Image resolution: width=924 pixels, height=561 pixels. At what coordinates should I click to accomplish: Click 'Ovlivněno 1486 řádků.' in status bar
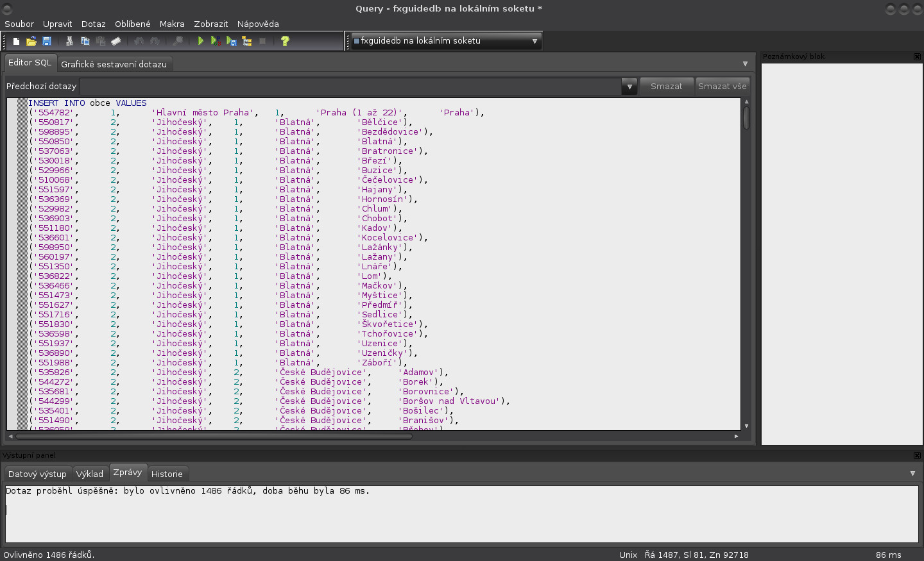pyautogui.click(x=49, y=555)
